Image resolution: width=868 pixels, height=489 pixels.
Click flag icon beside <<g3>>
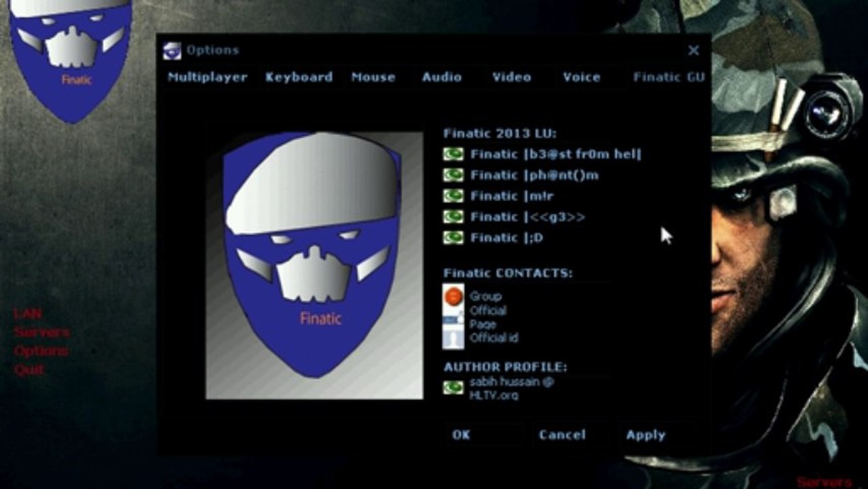(x=453, y=217)
